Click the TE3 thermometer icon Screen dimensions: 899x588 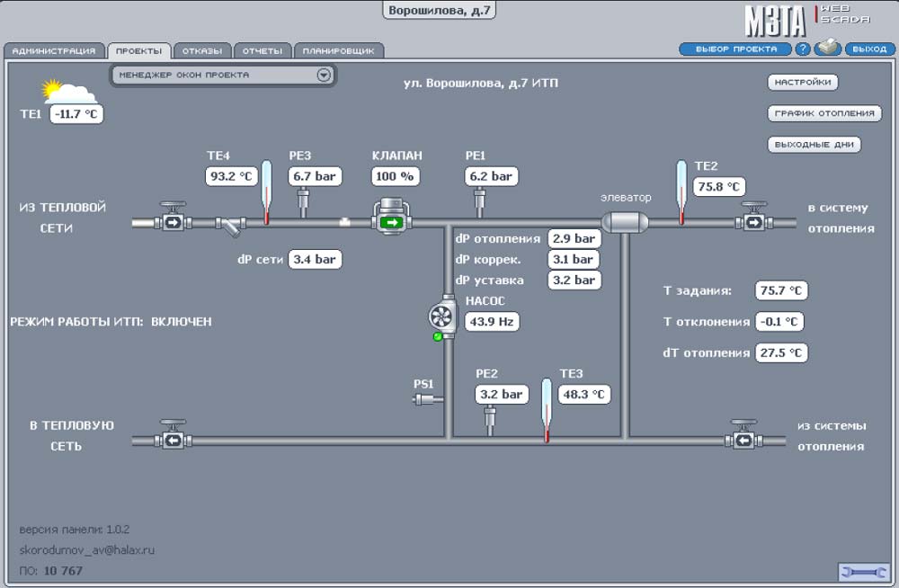547,410
